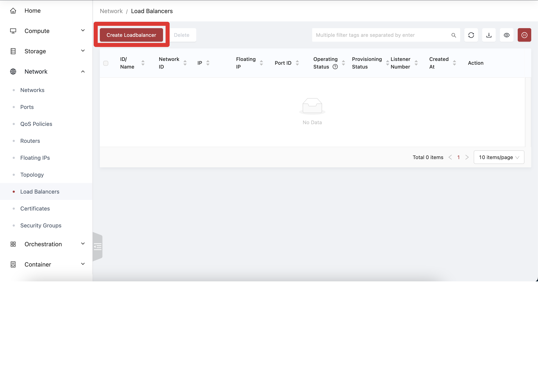Click the search magnifier icon
Viewport: 538px width, 392px height.
pyautogui.click(x=454, y=35)
